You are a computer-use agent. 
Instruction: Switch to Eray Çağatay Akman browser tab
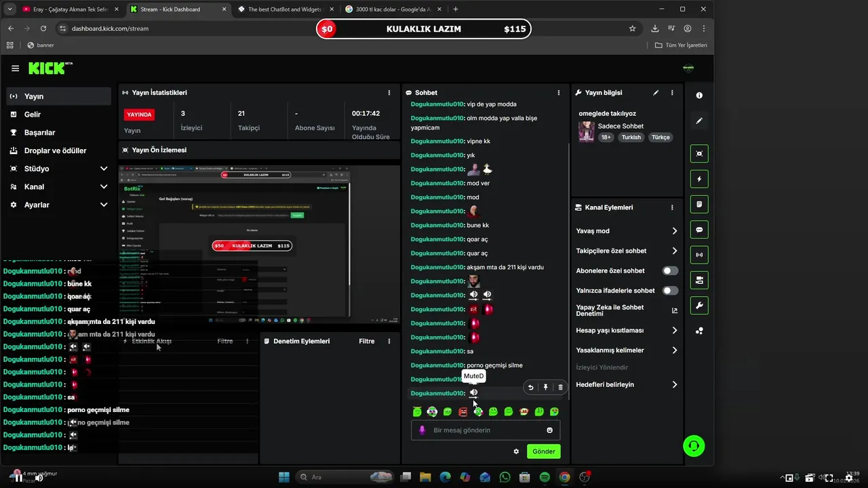click(x=70, y=9)
